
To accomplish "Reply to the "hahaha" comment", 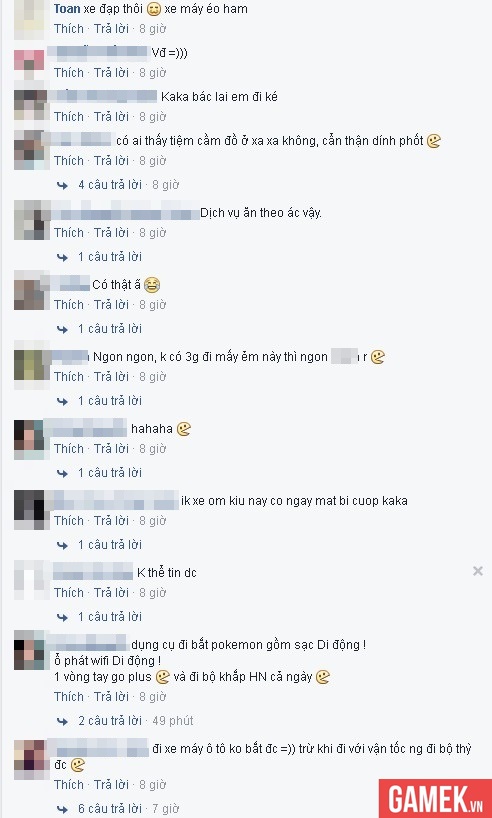I will [111, 449].
